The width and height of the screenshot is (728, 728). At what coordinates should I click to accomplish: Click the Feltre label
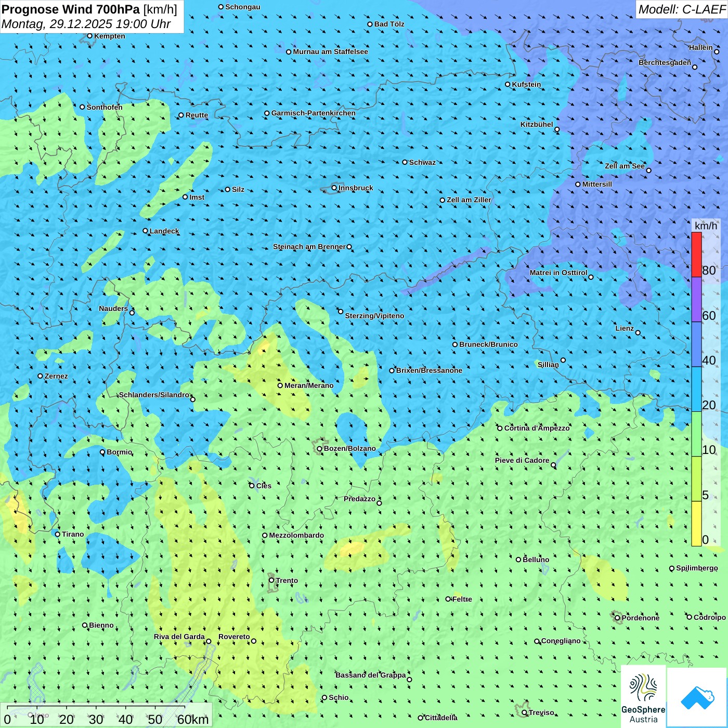tap(462, 599)
